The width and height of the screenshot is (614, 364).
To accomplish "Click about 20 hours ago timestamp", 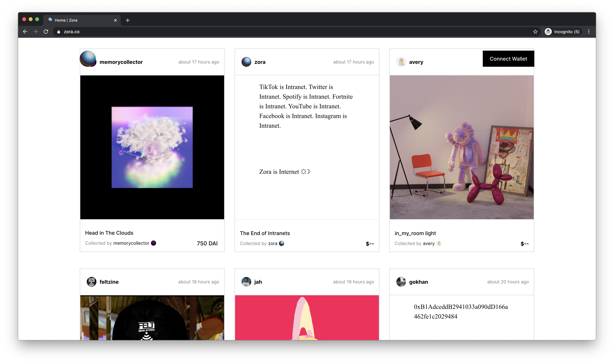I will coord(508,282).
